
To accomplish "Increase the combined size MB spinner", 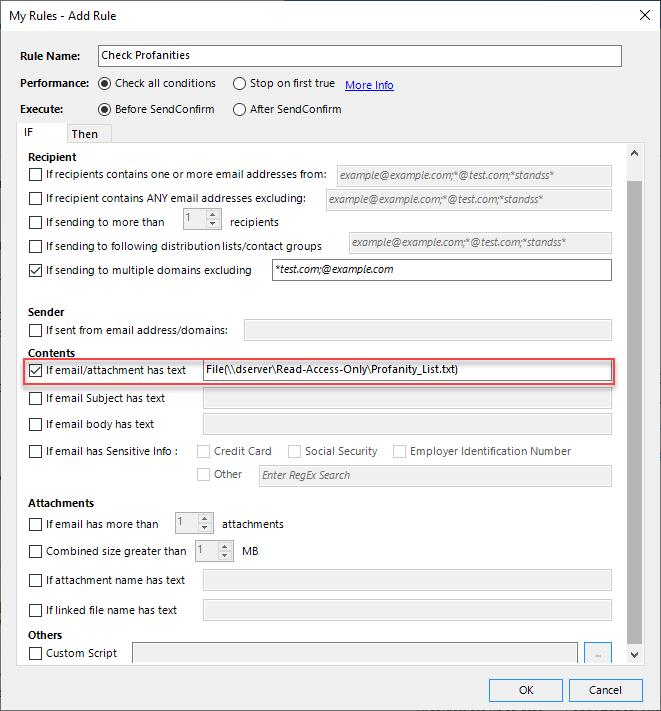I will tap(225, 546).
